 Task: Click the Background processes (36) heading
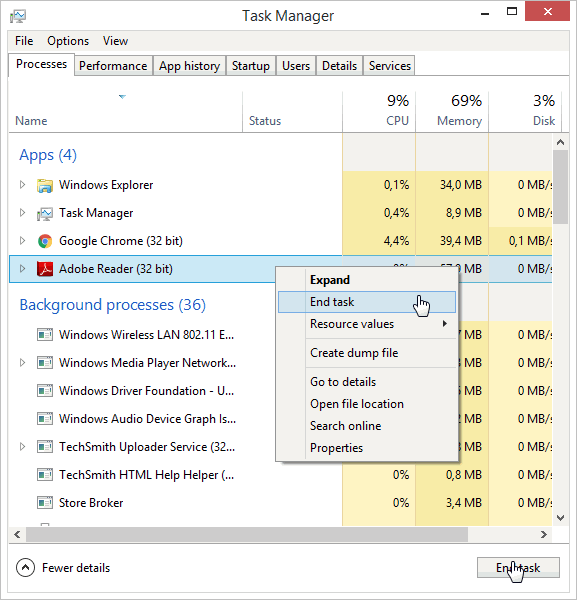[112, 305]
